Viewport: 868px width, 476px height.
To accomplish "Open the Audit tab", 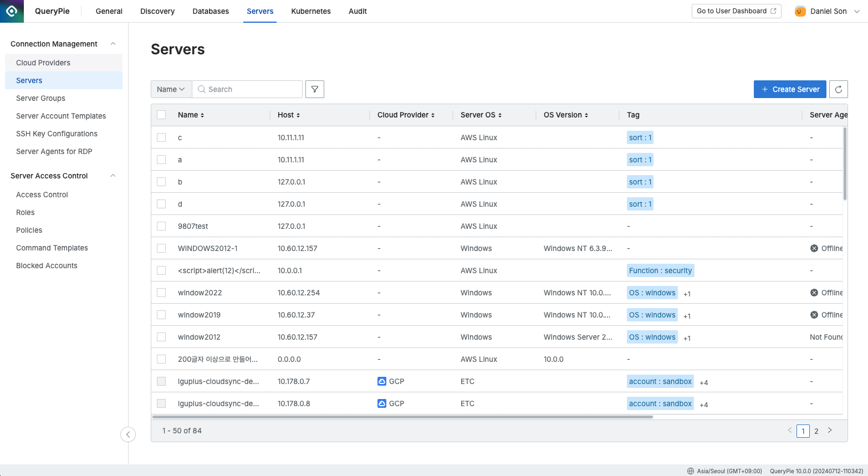I will 358,11.
